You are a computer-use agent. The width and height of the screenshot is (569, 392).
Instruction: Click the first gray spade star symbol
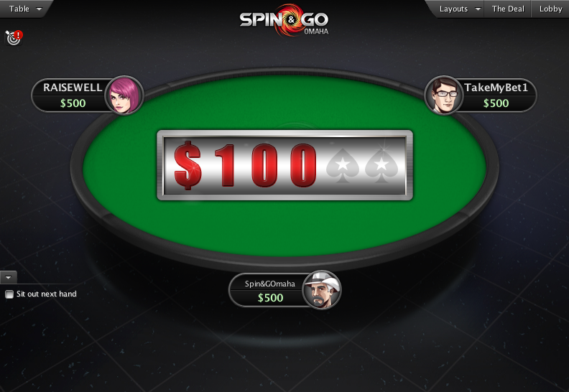(342, 165)
